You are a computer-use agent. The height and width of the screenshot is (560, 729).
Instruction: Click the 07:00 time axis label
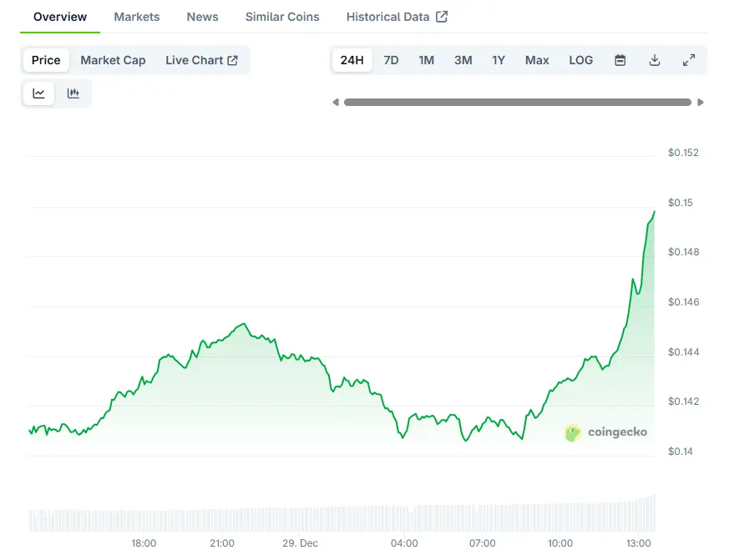[482, 543]
